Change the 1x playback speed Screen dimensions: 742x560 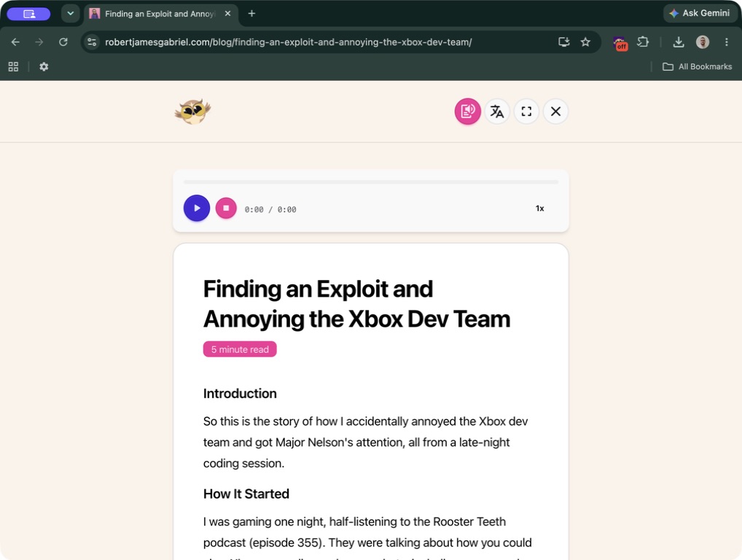tap(539, 209)
